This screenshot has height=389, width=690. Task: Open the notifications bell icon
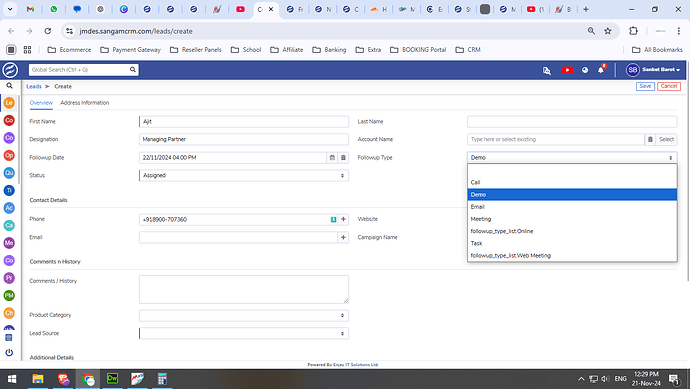(601, 70)
